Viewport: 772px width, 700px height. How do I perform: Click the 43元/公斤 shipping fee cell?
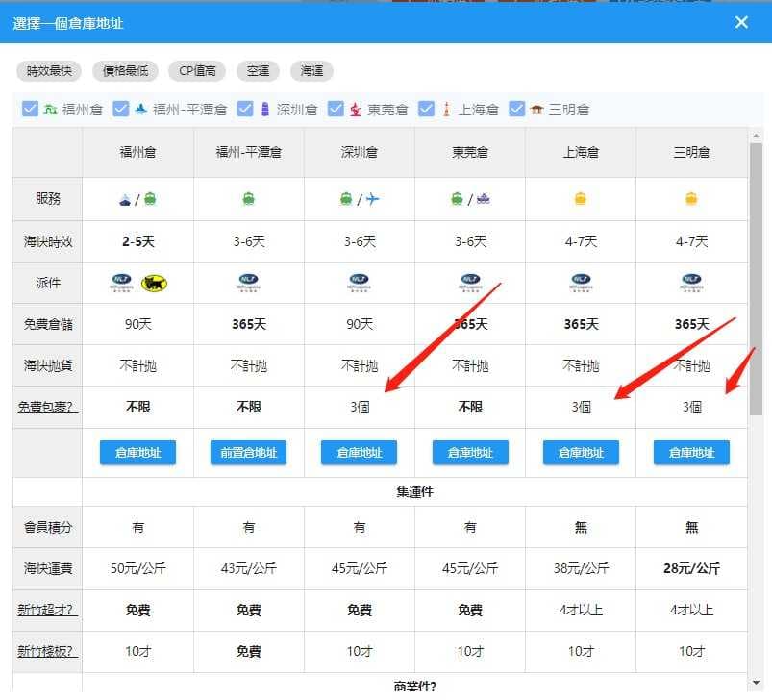[x=249, y=568]
